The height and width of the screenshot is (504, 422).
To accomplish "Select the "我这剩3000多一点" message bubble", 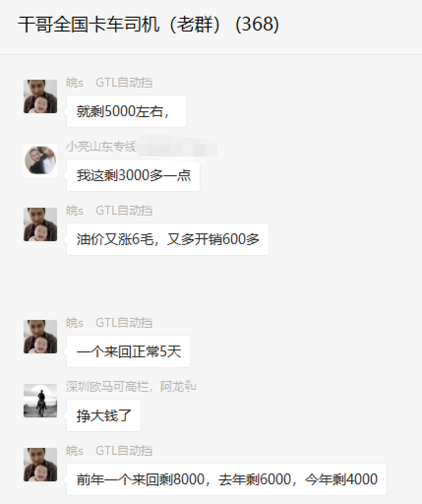I will (x=133, y=175).
